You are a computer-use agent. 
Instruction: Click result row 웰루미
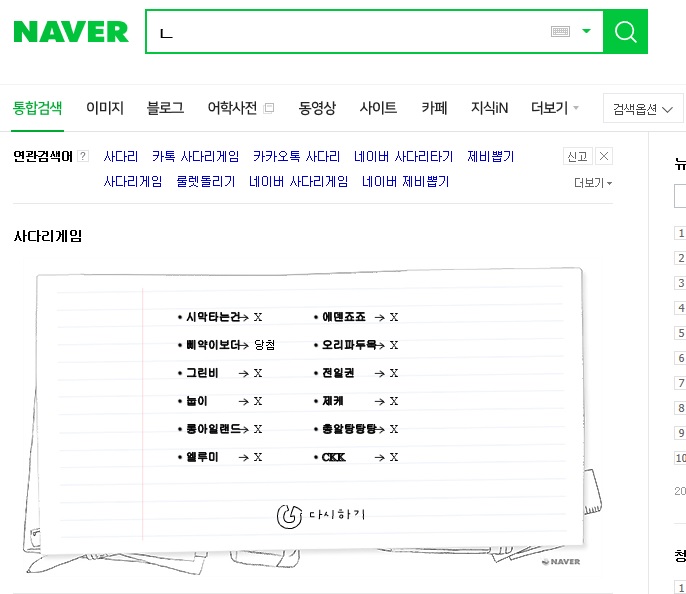[x=220, y=457]
